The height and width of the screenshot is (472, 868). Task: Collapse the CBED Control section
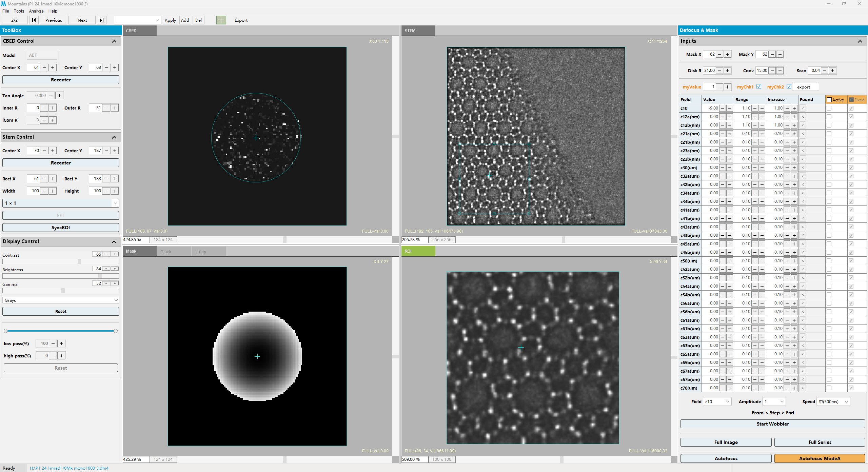pos(114,41)
